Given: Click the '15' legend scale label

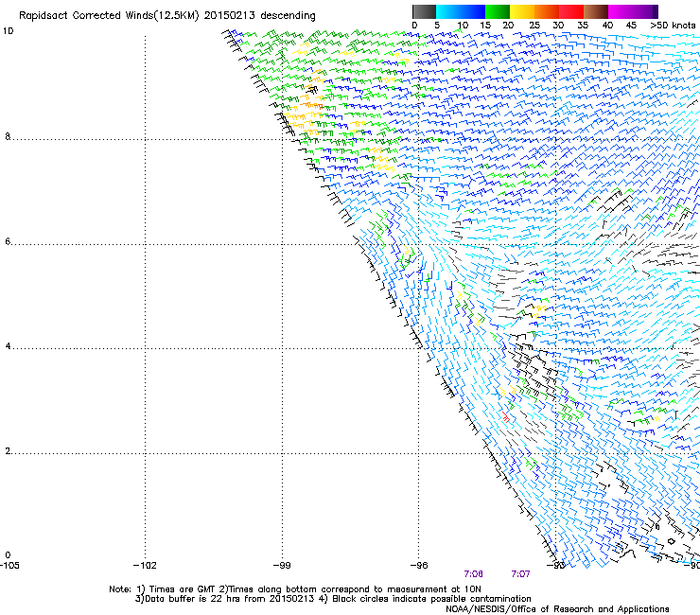Looking at the screenshot, I should pyautogui.click(x=485, y=26).
